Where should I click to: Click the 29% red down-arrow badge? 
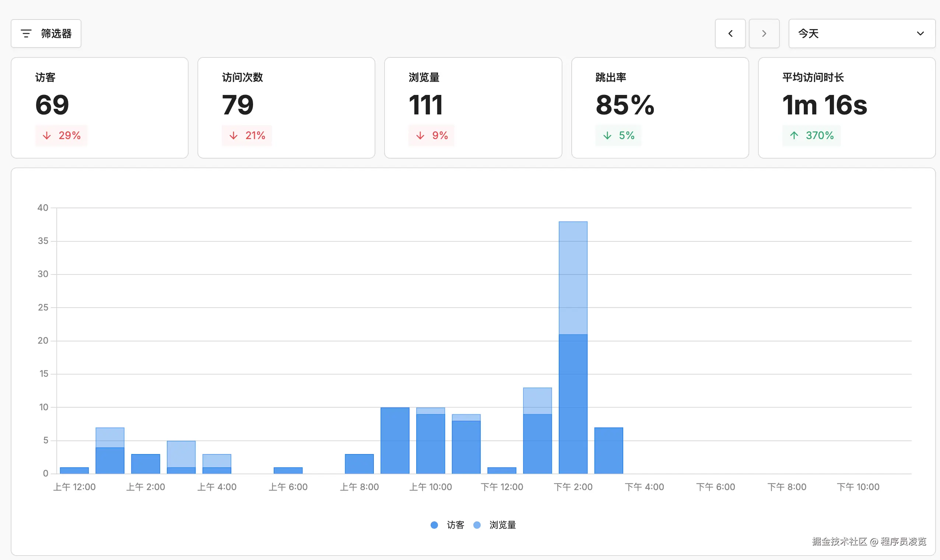(61, 135)
